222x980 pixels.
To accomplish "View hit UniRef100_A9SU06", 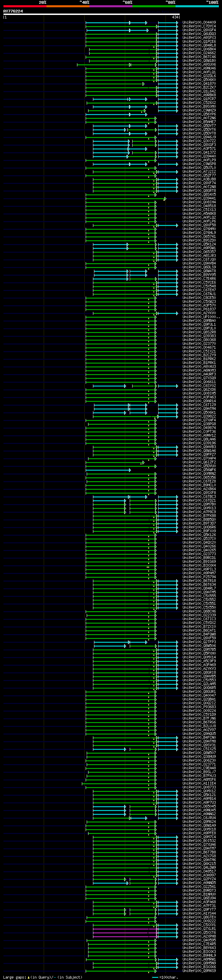I will (199, 65).
